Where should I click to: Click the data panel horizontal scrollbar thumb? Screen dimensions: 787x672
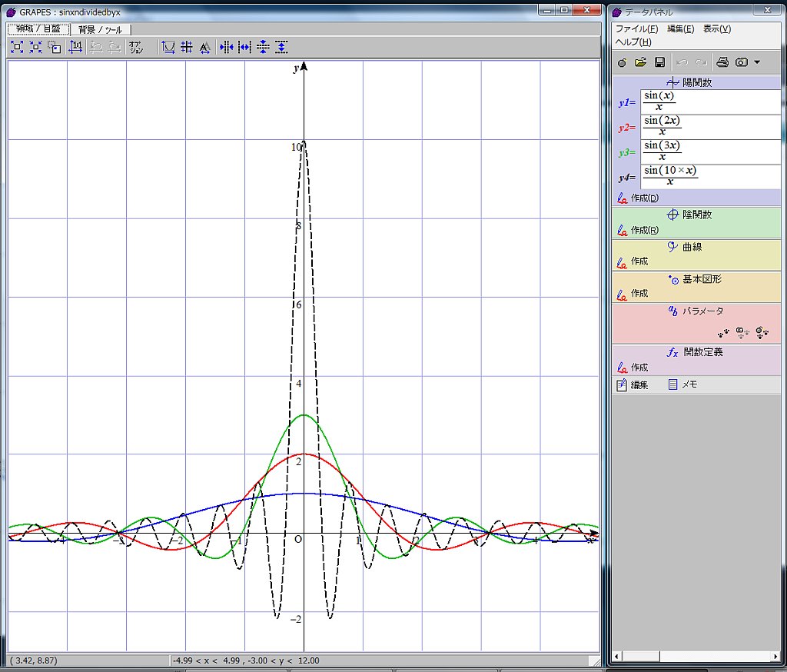coord(641,657)
